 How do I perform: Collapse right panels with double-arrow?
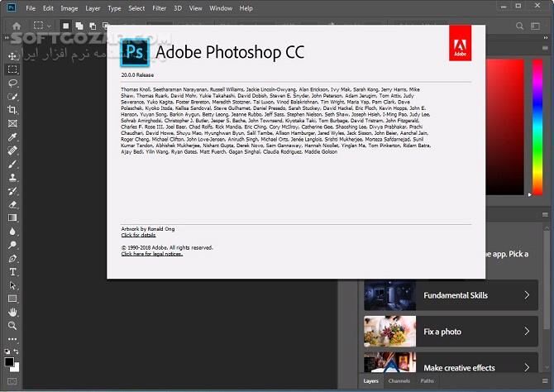[x=546, y=38]
